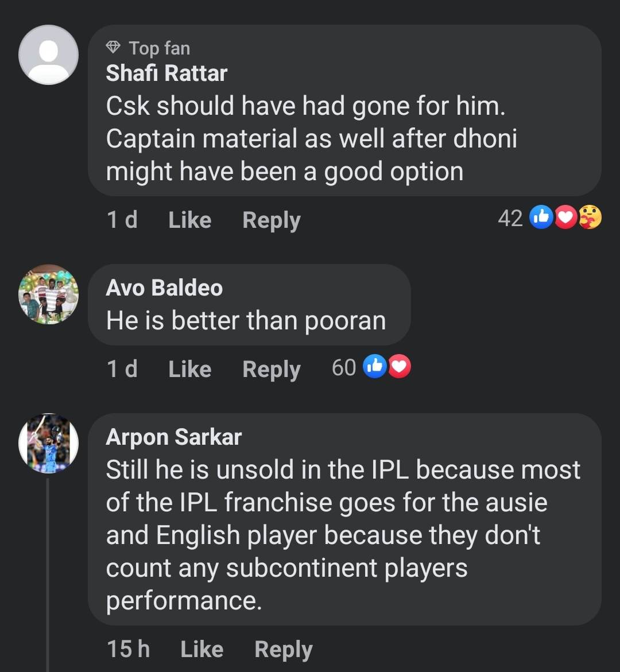Tap thumbs-up reaction icon on Avo Baldeo's comment
Image resolution: width=620 pixels, height=672 pixels.
coord(374,368)
